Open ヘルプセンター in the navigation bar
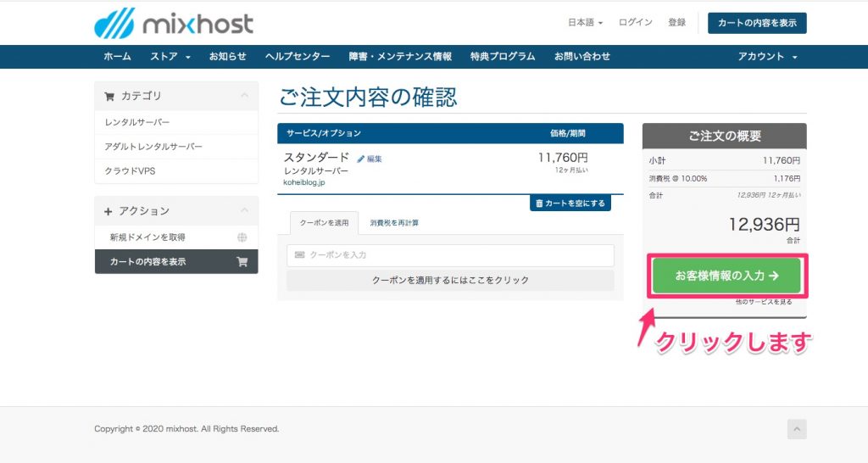The height and width of the screenshot is (463, 868). pyautogui.click(x=298, y=57)
